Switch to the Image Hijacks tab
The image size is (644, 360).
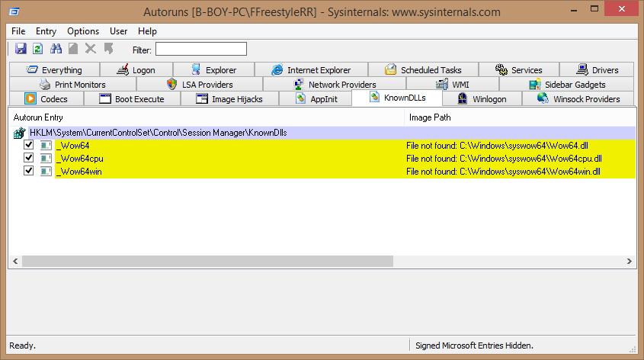click(x=229, y=99)
